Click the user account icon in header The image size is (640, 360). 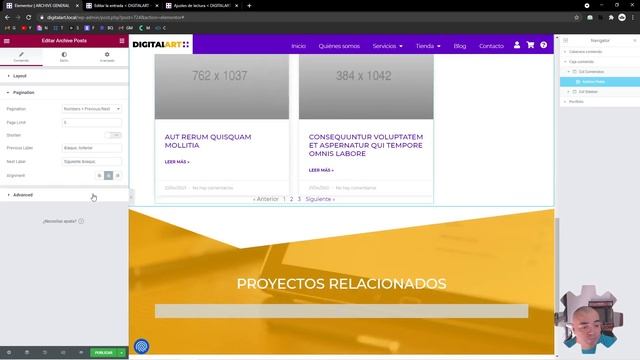click(517, 45)
